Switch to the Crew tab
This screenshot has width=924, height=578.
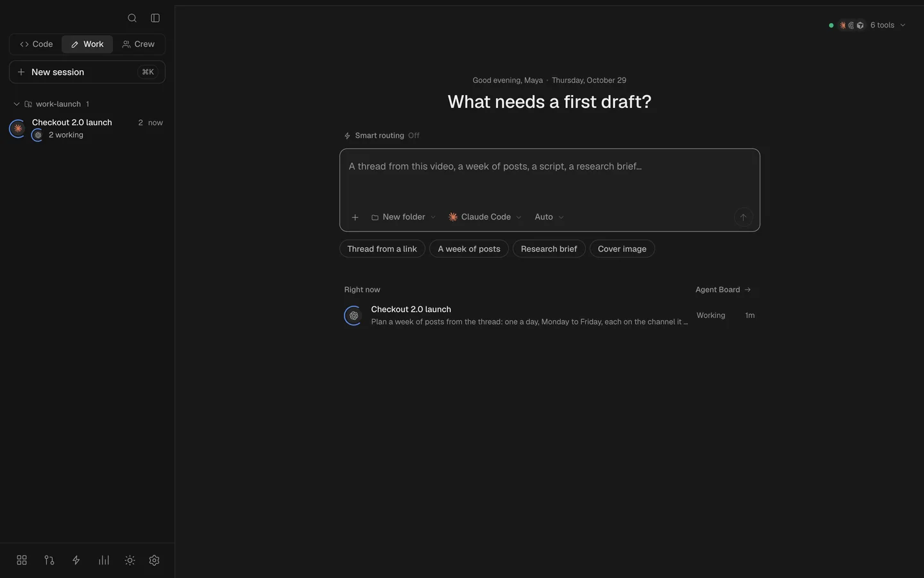(x=139, y=44)
